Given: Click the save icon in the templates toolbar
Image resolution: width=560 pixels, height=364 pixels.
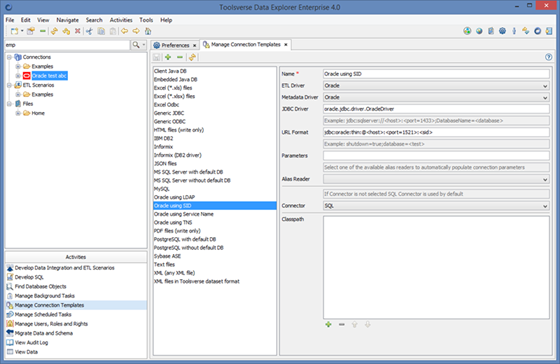Looking at the screenshot, I should pos(156,57).
